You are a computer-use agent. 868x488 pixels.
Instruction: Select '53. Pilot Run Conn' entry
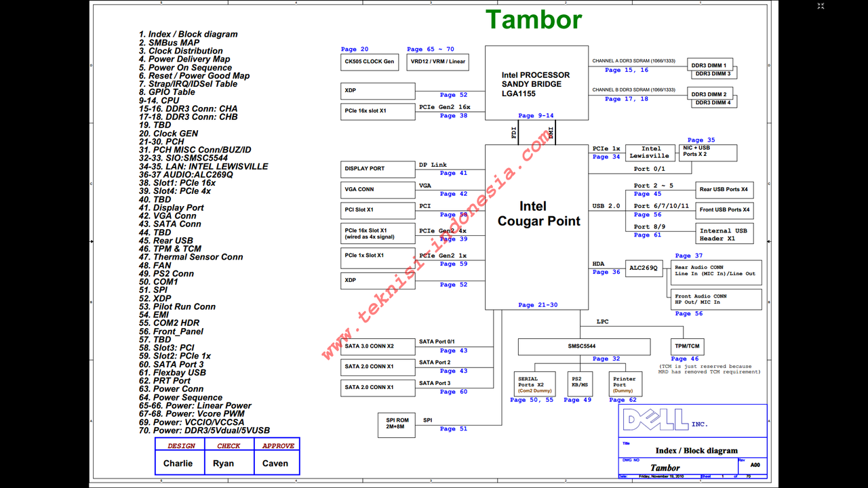[178, 306]
